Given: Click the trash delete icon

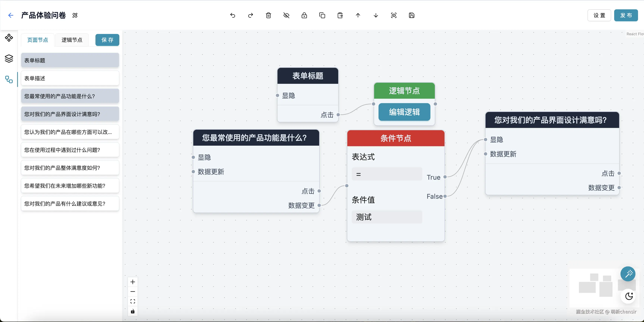Looking at the screenshot, I should 268,15.
